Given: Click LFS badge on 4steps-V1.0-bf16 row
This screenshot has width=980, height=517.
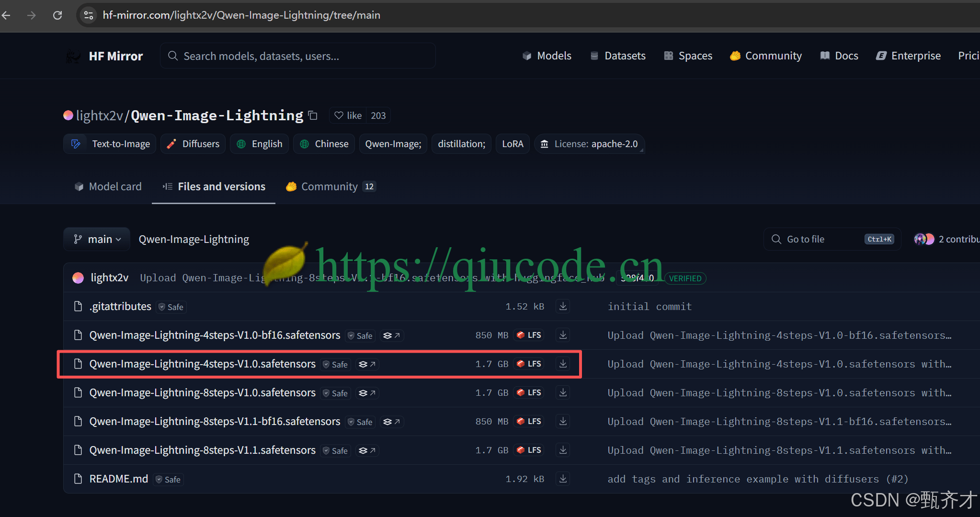Looking at the screenshot, I should point(529,335).
